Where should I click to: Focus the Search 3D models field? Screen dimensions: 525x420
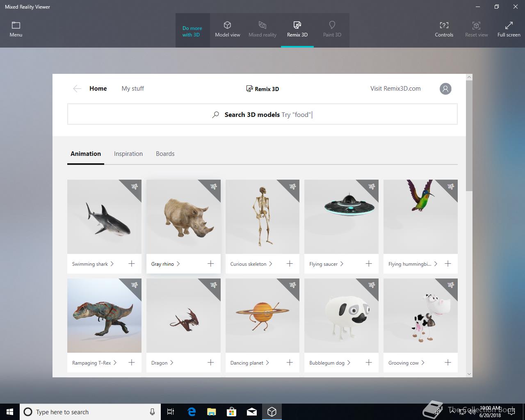tap(262, 114)
